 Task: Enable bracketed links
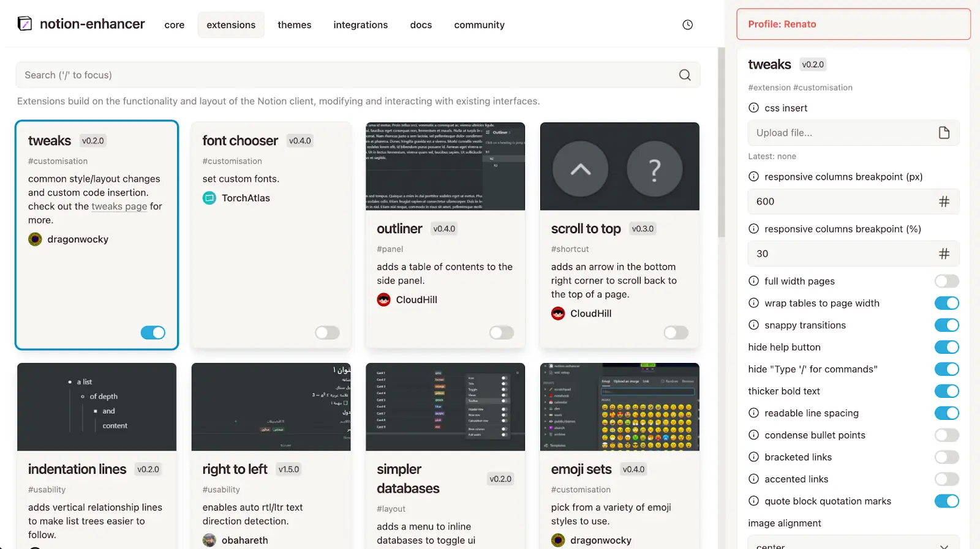pos(947,457)
